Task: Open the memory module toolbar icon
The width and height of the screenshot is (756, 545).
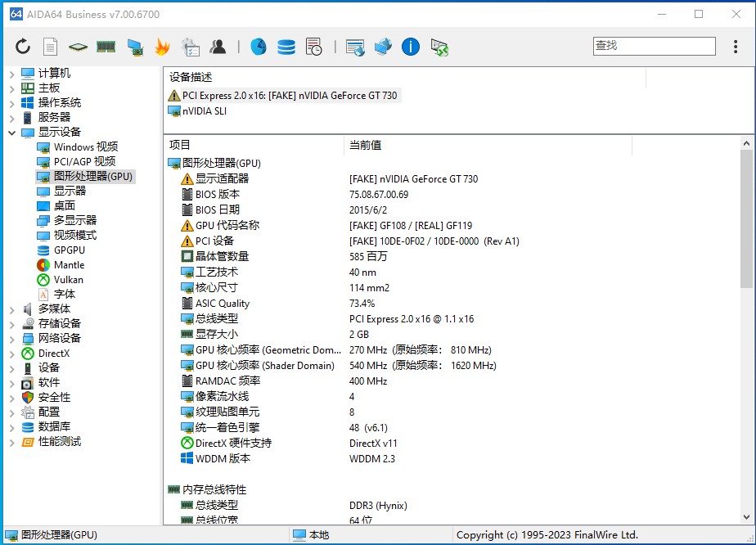Action: (106, 47)
